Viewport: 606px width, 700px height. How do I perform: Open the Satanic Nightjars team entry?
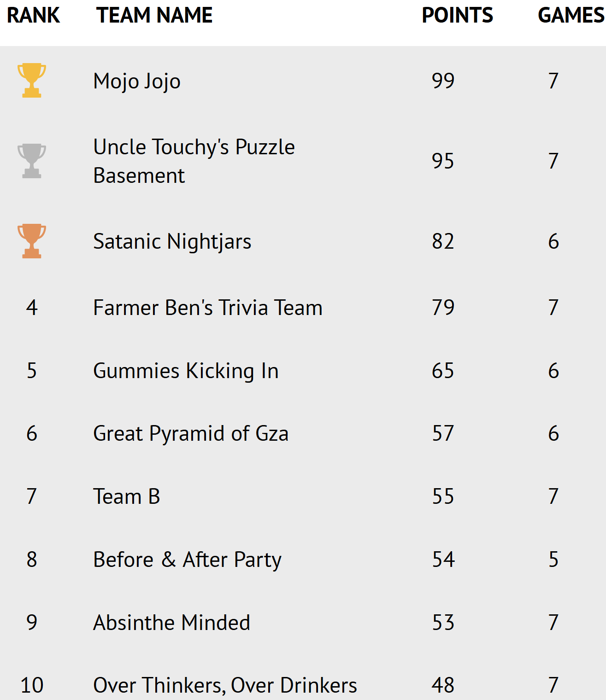point(172,241)
